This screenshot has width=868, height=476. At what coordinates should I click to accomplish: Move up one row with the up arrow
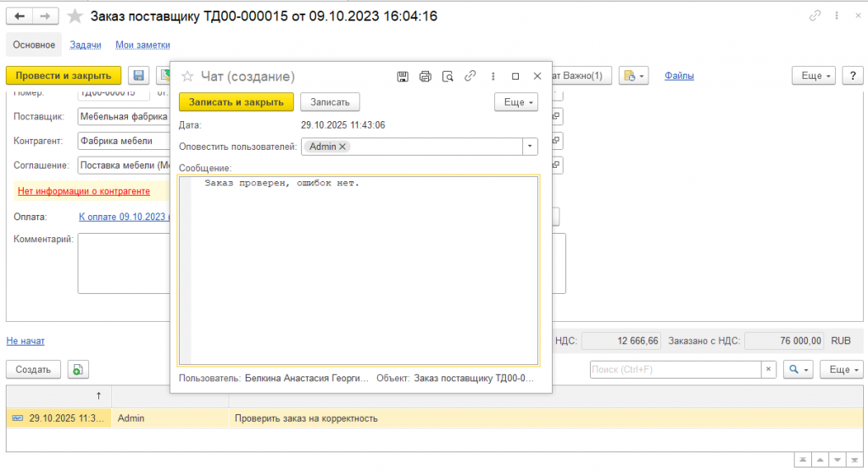click(x=820, y=460)
